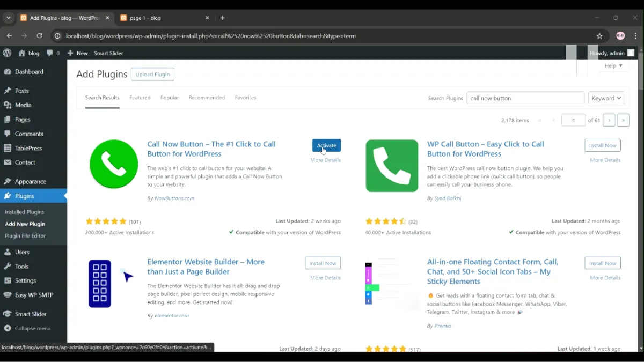Open Syed Balkhi author link
This screenshot has width=644, height=362.
click(448, 198)
